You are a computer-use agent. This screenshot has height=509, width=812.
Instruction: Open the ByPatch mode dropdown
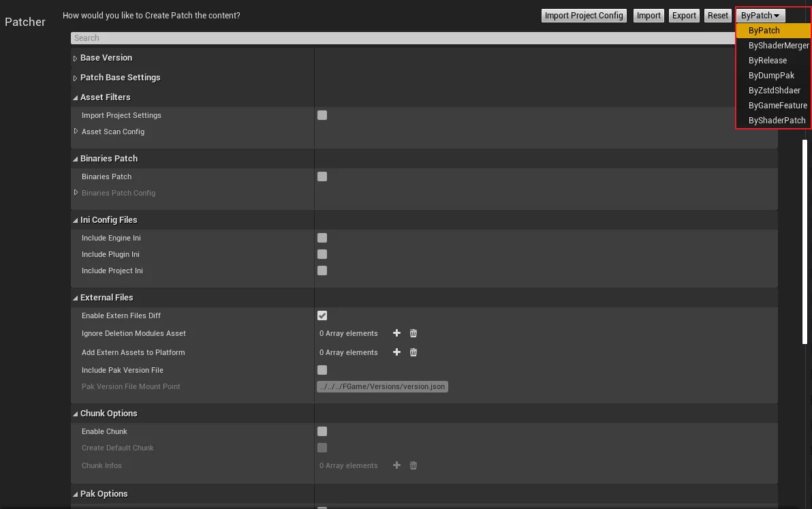(x=760, y=16)
